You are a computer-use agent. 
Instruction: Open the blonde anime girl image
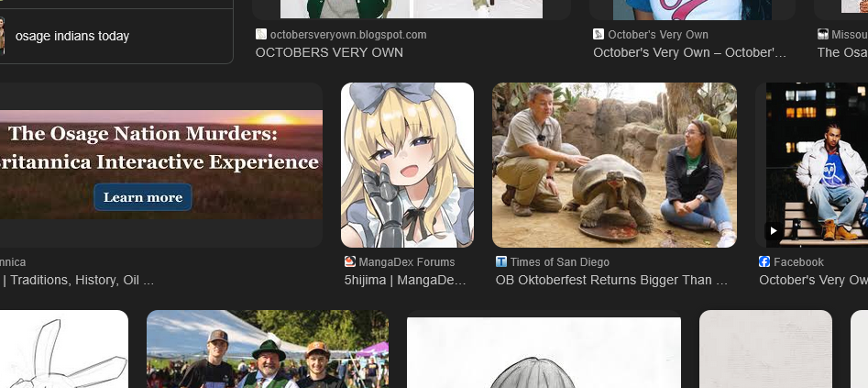(x=407, y=165)
